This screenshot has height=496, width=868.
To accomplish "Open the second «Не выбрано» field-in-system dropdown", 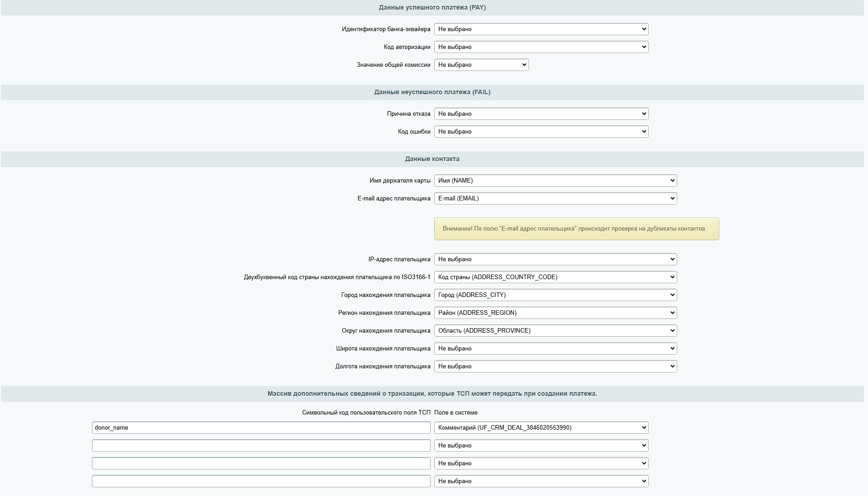I will [541, 463].
